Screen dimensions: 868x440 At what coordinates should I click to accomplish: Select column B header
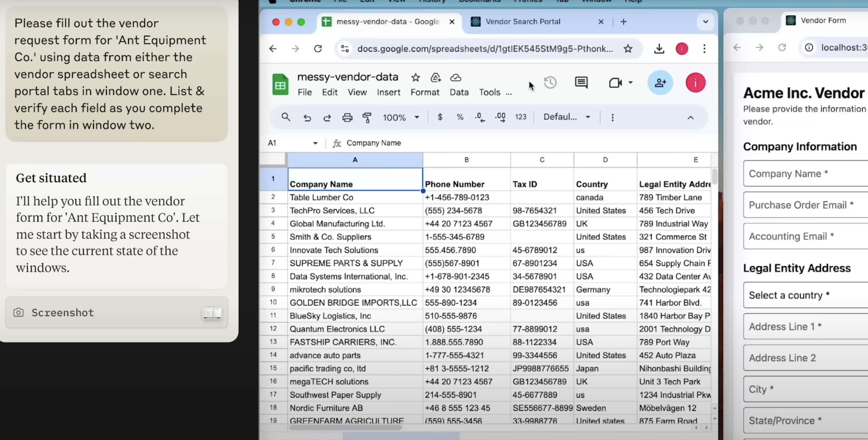tap(466, 160)
